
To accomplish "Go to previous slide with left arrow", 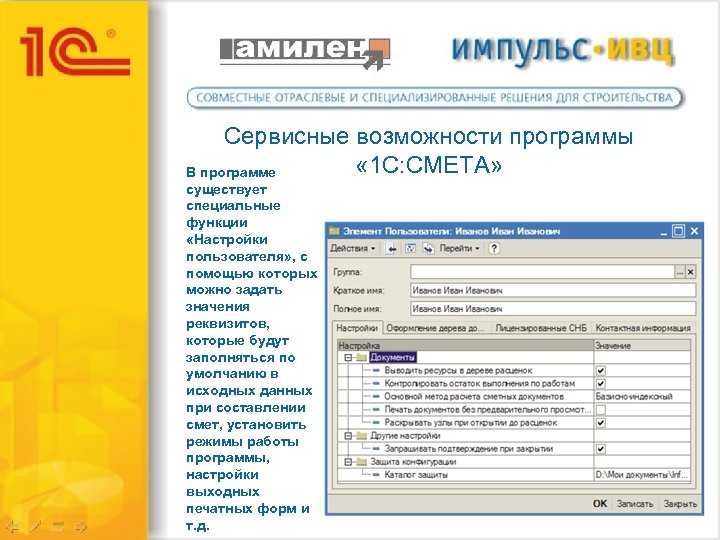I will 12,526.
